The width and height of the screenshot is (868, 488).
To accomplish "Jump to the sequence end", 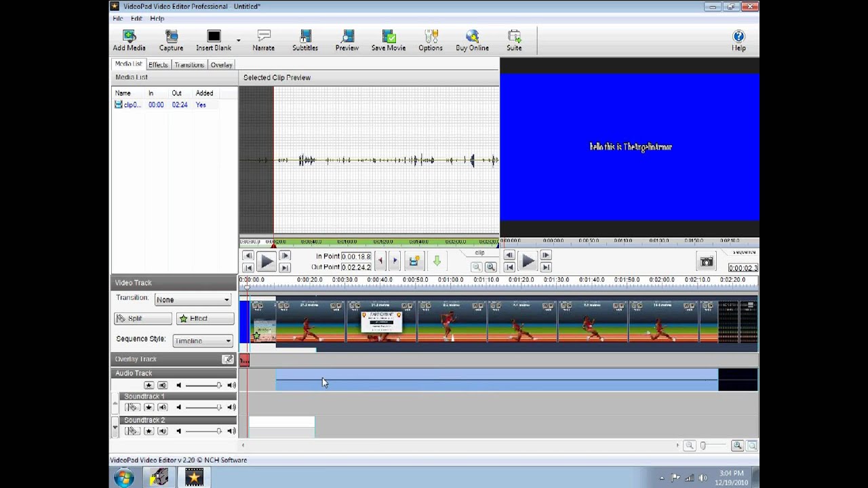I will point(546,268).
